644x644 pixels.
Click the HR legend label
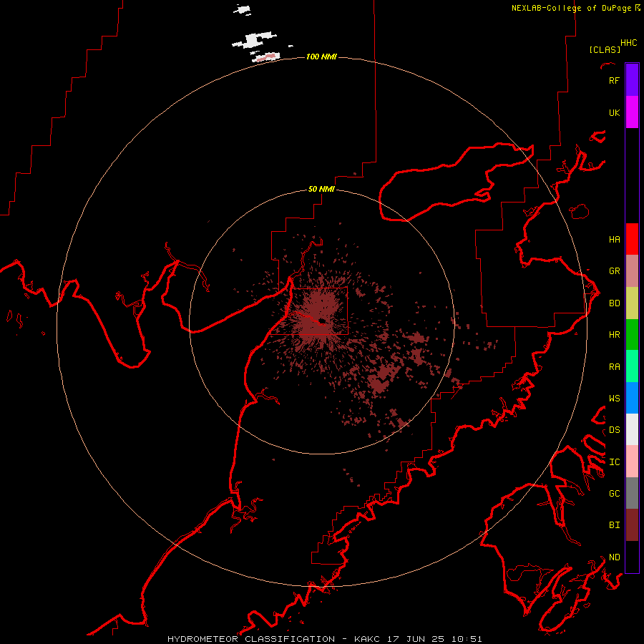click(614, 334)
